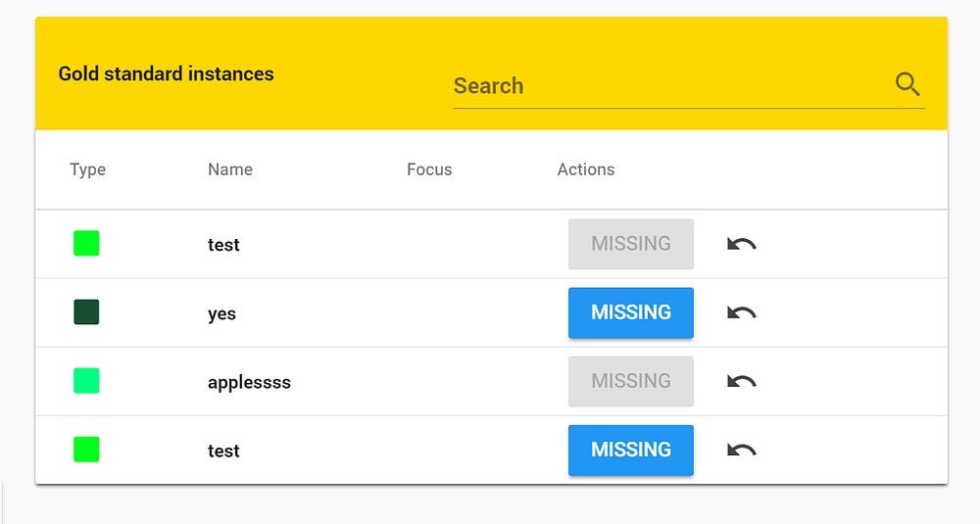This screenshot has height=524, width=980.
Task: Click the Name column header
Action: click(x=230, y=169)
